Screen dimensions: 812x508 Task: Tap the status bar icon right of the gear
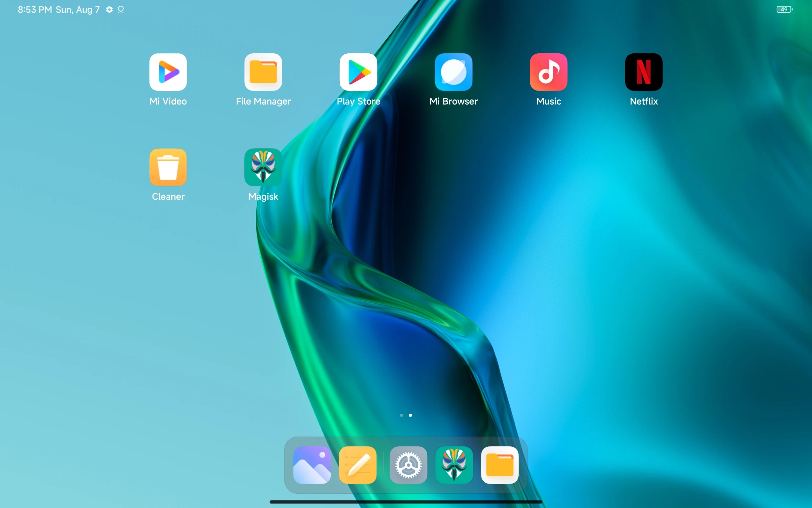point(121,10)
